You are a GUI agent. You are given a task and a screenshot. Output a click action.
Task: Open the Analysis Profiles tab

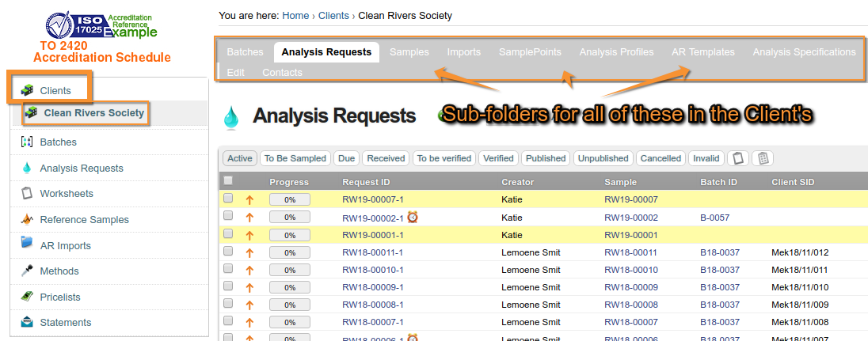tap(616, 52)
